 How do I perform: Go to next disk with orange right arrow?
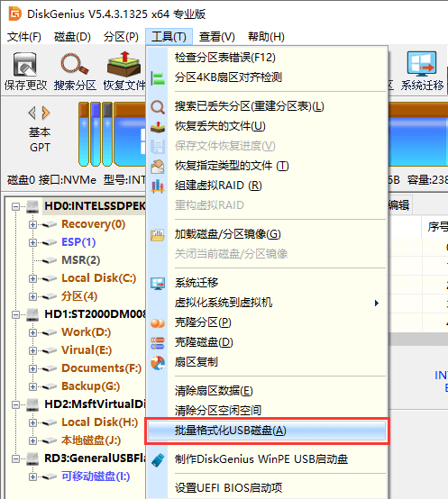(x=46, y=113)
